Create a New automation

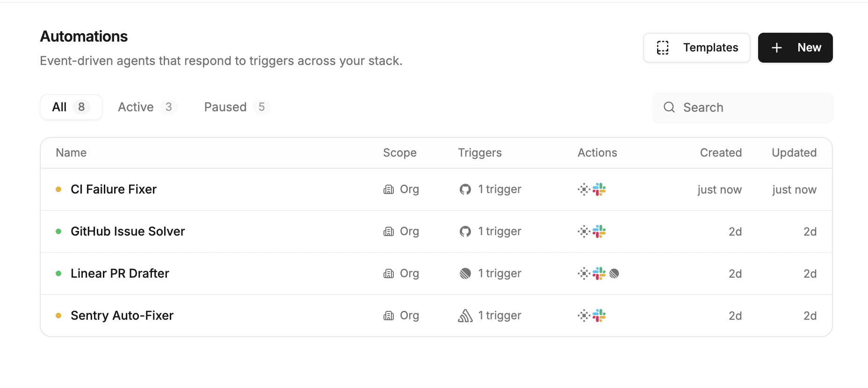click(795, 47)
